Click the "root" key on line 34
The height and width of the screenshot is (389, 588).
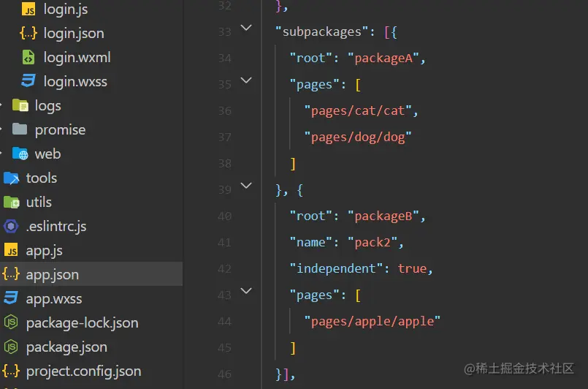[x=311, y=58]
